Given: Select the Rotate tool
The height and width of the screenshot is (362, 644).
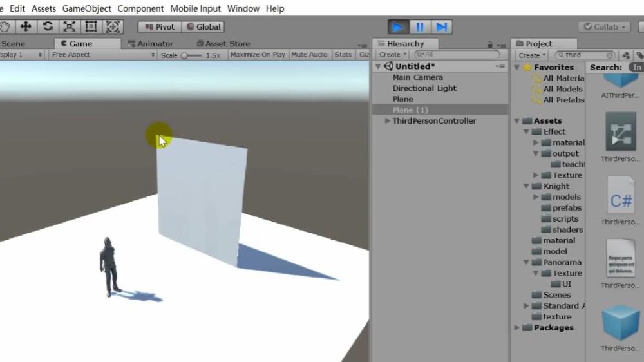Looking at the screenshot, I should point(48,26).
